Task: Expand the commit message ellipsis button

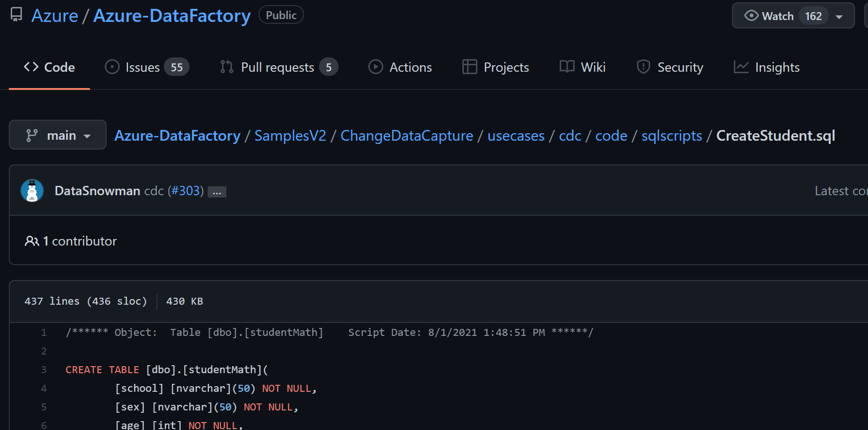Action: point(217,191)
